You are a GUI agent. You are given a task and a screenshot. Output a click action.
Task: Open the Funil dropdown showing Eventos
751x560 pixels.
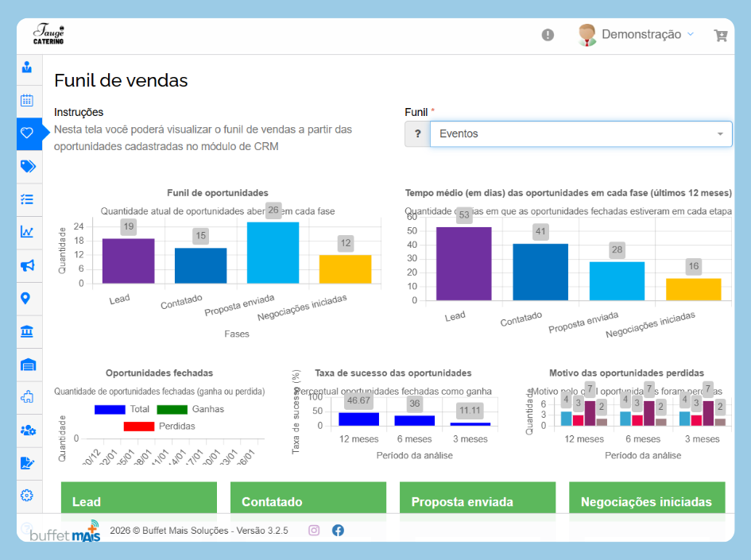[x=580, y=134]
